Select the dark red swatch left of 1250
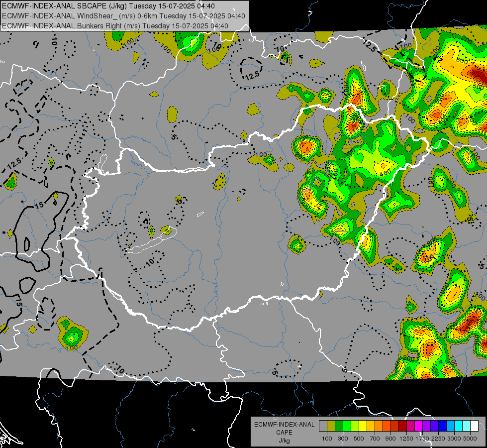Viewport: 487px width, 448px height. tap(403, 426)
